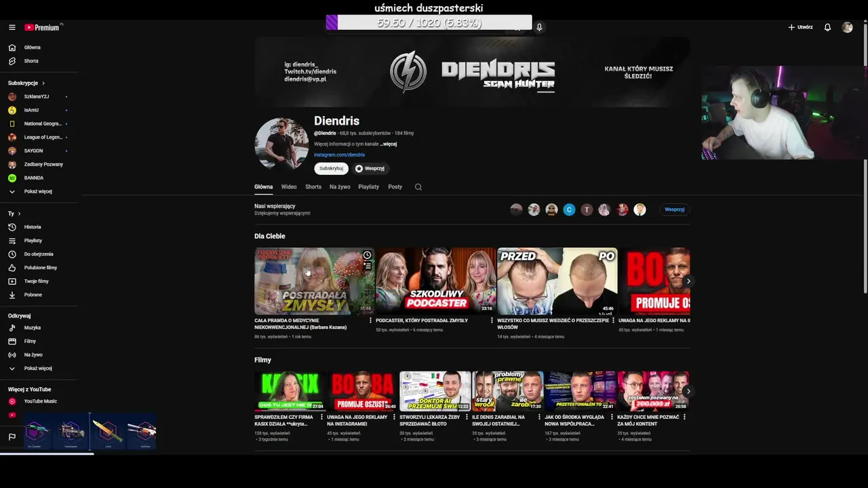The height and width of the screenshot is (488, 868).
Task: Open the notifications bell
Action: [x=827, y=27]
